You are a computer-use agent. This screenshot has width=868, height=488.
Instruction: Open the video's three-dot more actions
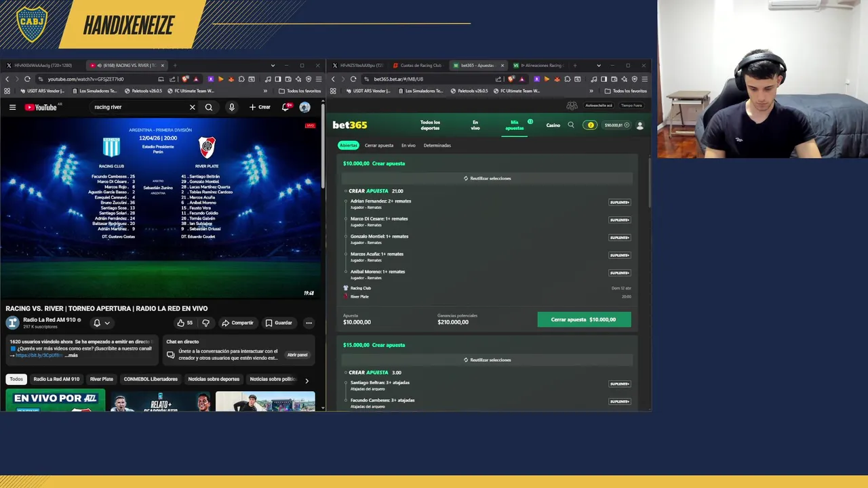pyautogui.click(x=309, y=323)
